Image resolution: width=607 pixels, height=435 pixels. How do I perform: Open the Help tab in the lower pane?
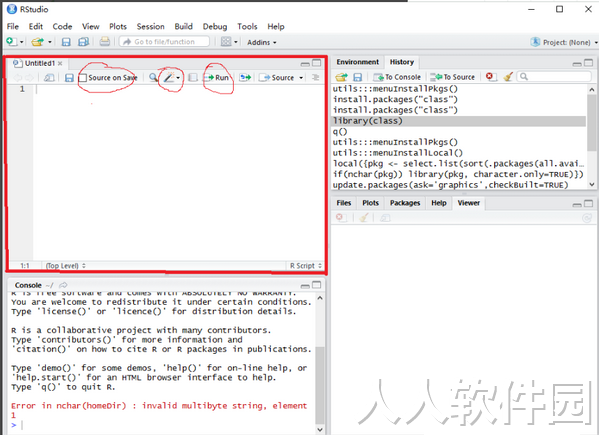(439, 203)
